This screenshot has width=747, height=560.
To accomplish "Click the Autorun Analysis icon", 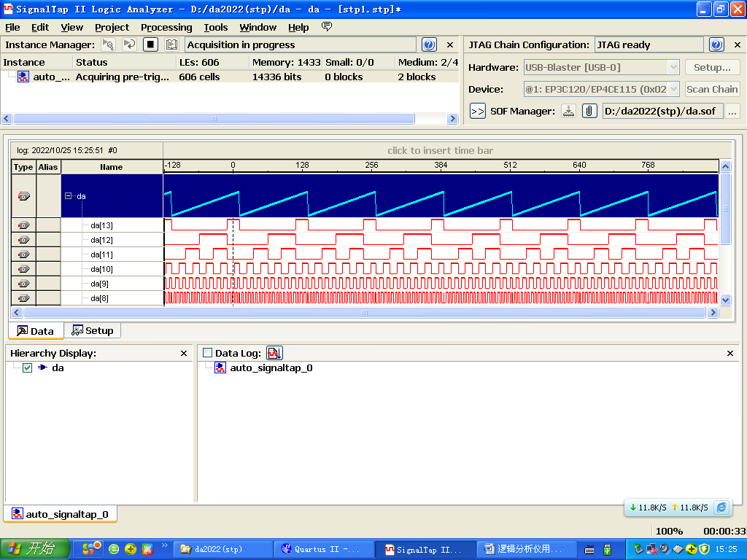I will click(129, 44).
